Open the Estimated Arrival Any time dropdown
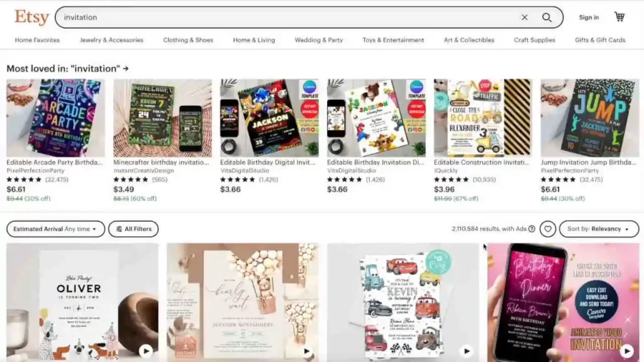644x362 pixels. (x=55, y=229)
